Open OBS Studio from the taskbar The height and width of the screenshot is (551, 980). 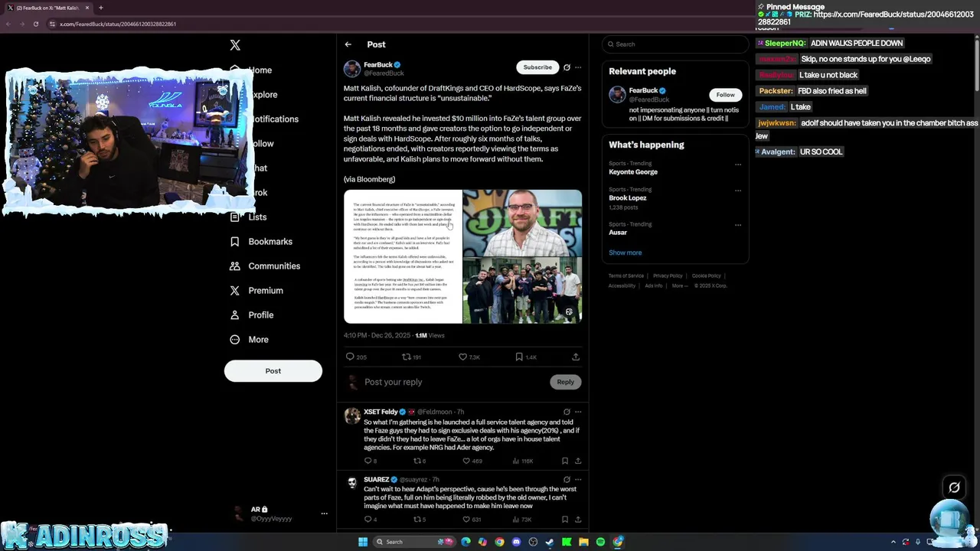point(533,542)
